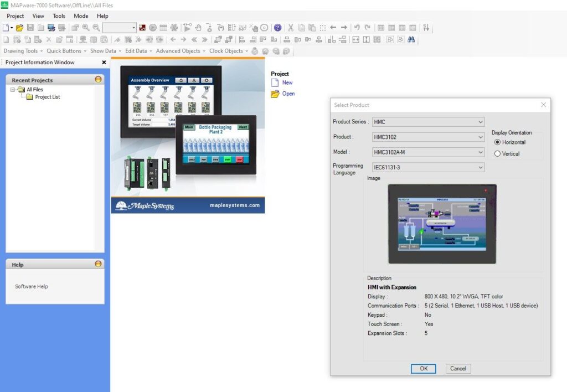Click the maplesystems.com banner text
This screenshot has width=567, height=392.
[235, 205]
